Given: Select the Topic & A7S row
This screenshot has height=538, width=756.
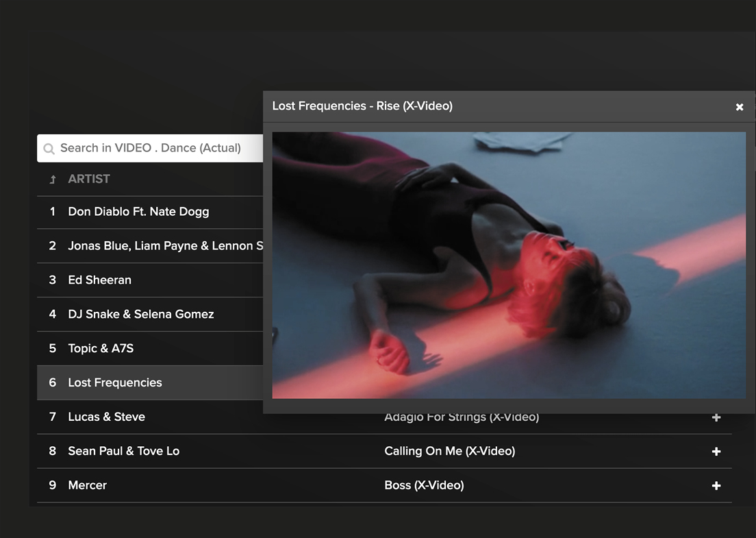Looking at the screenshot, I should click(x=150, y=348).
